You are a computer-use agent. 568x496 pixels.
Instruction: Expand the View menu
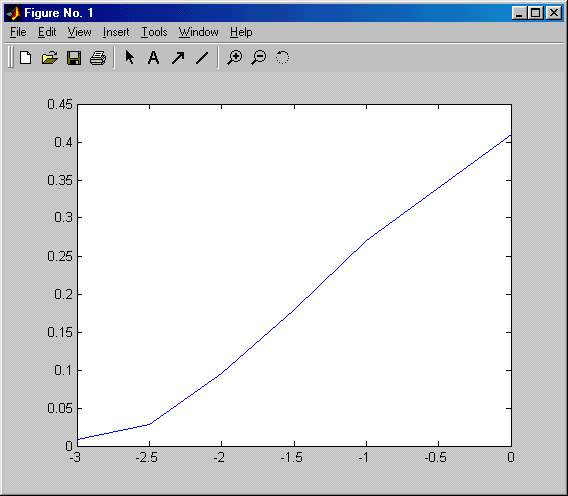[x=79, y=32]
